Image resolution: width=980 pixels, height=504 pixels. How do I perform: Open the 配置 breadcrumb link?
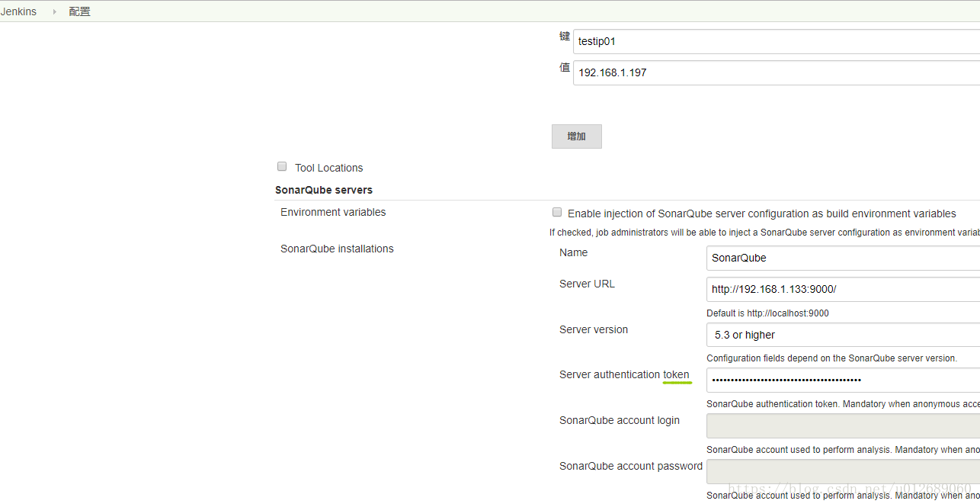coord(79,11)
